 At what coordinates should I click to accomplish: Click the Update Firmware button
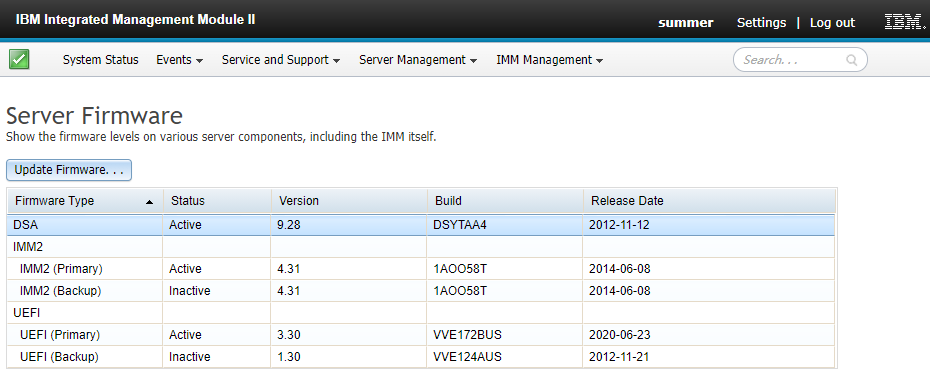69,170
